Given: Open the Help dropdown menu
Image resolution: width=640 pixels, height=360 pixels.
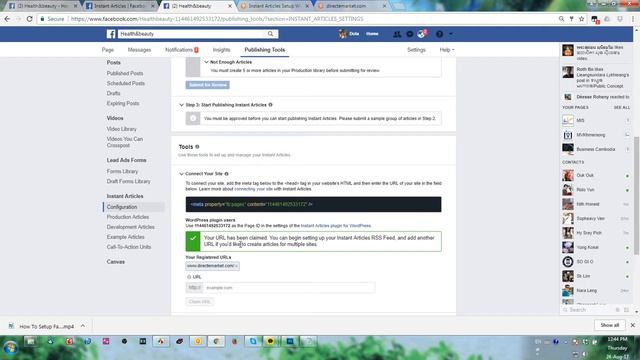Looking at the screenshot, I should pos(447,50).
